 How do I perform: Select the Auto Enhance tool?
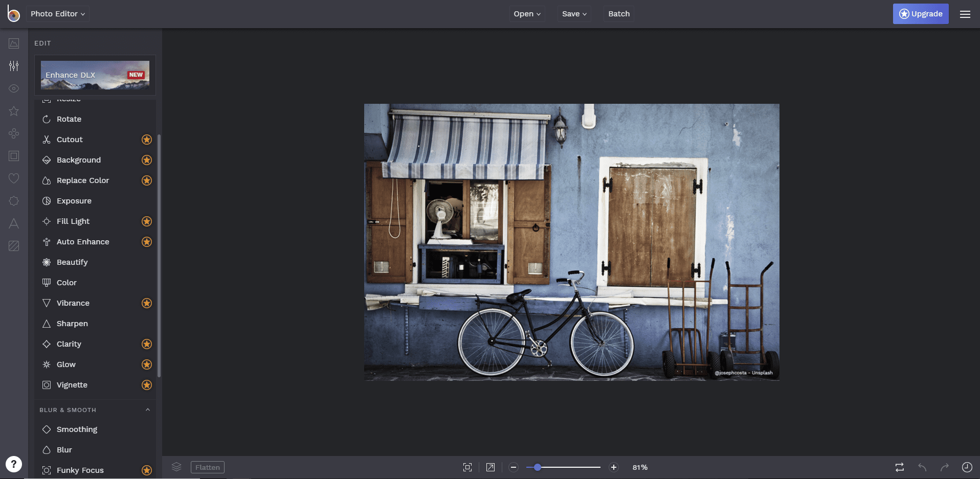tap(83, 241)
